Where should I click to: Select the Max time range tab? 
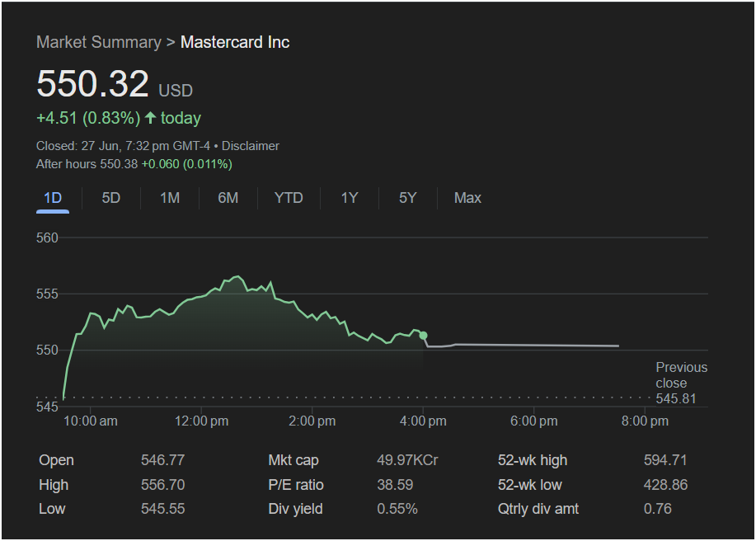(x=467, y=198)
